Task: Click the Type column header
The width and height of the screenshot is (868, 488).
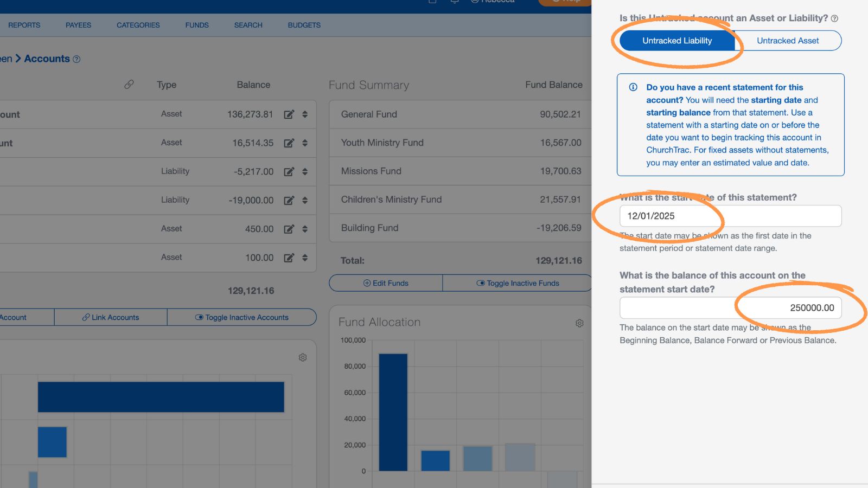Action: pos(167,85)
